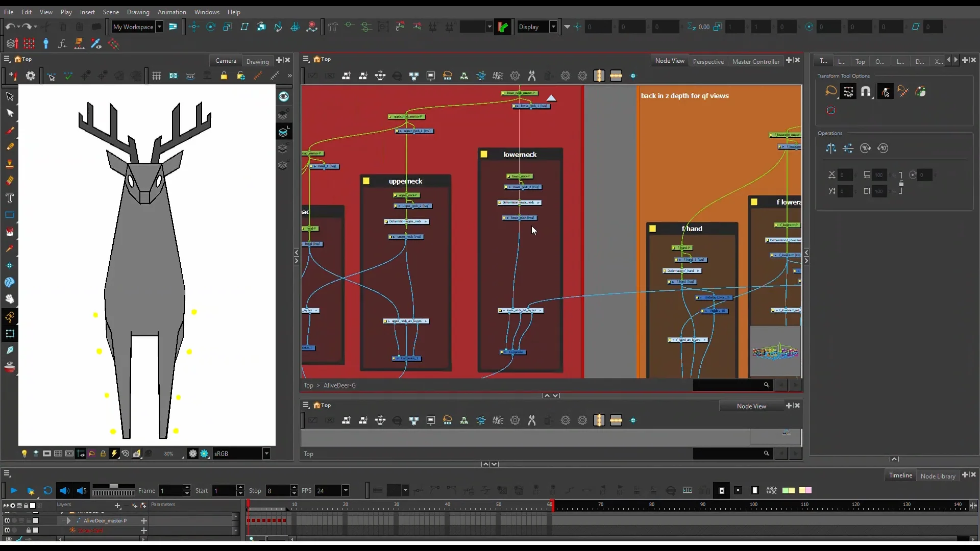Pick the Paint bucket tool
The height and width of the screenshot is (551, 980).
(x=10, y=232)
